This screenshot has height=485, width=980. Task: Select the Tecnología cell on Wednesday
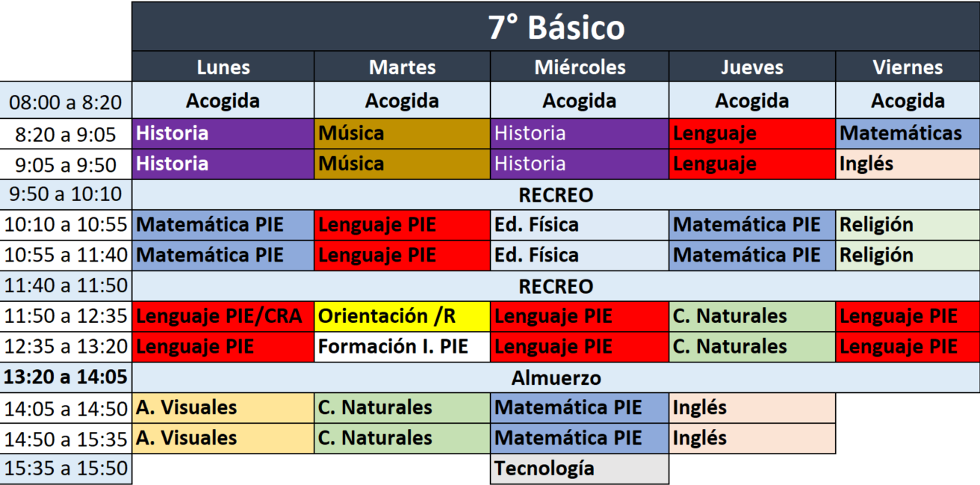coord(580,469)
